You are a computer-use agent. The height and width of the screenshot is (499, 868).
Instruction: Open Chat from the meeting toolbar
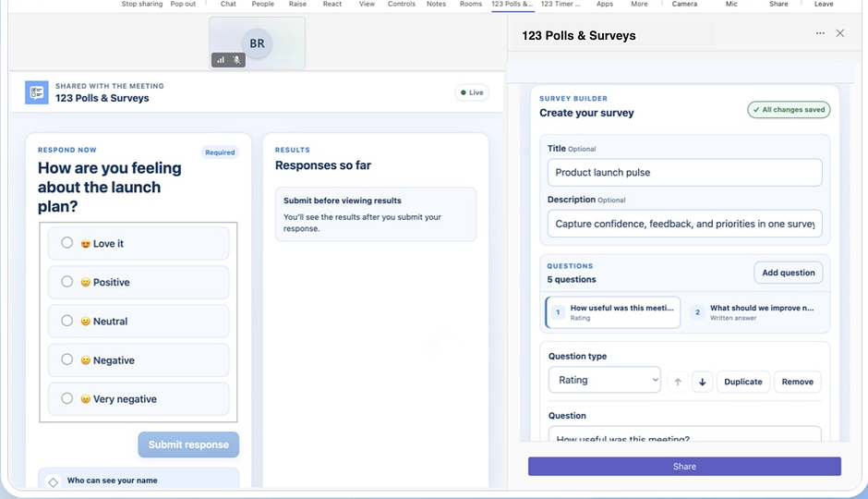(x=228, y=4)
